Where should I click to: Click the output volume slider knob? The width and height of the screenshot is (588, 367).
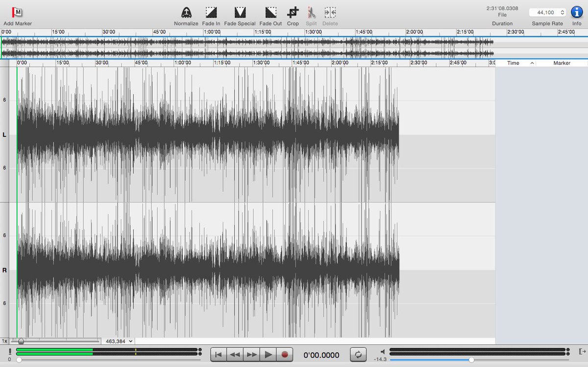point(471,360)
